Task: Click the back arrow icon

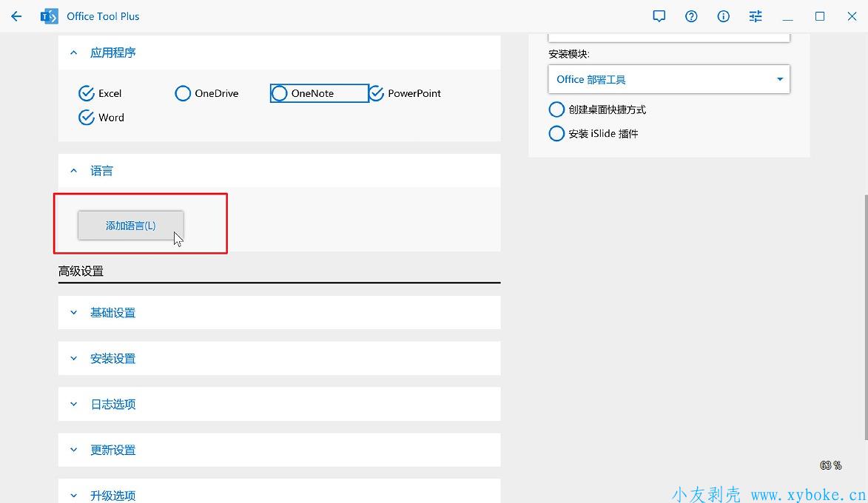Action: click(16, 16)
